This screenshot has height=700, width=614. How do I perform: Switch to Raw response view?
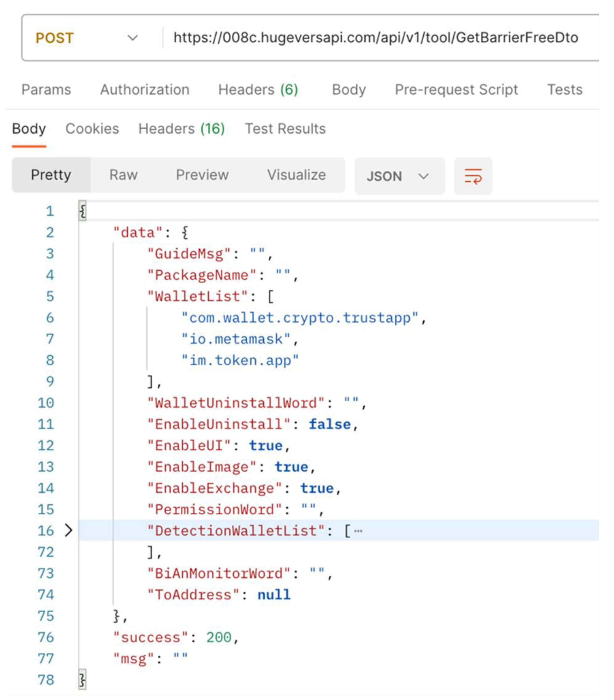pos(123,175)
